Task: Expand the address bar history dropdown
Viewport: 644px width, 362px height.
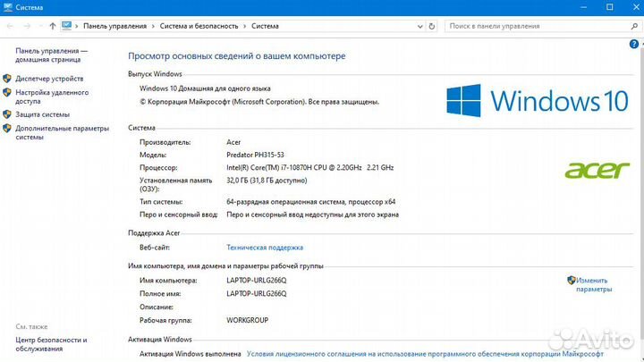Action: (421, 26)
